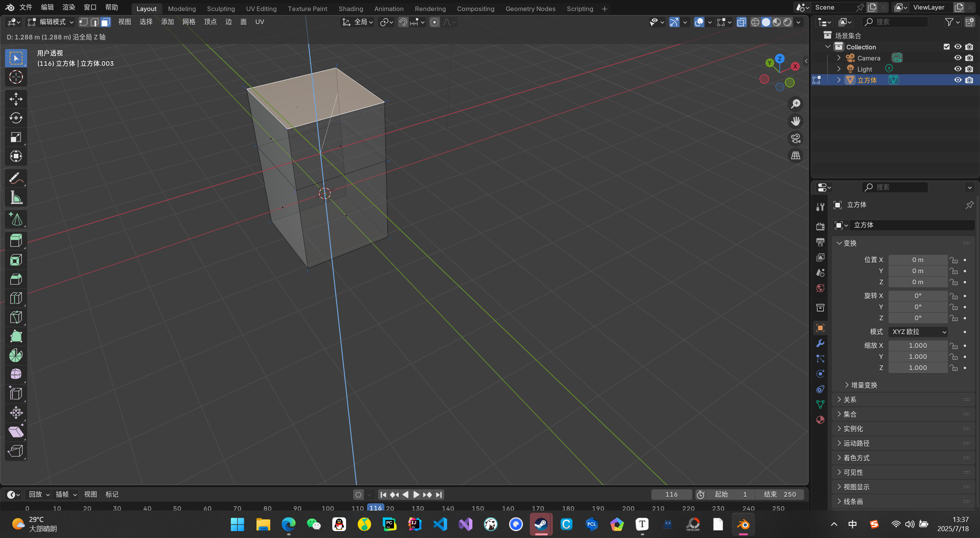This screenshot has width=980, height=538.
Task: Open the XYZ 欧拉 rotation mode dropdown
Action: [x=918, y=332]
